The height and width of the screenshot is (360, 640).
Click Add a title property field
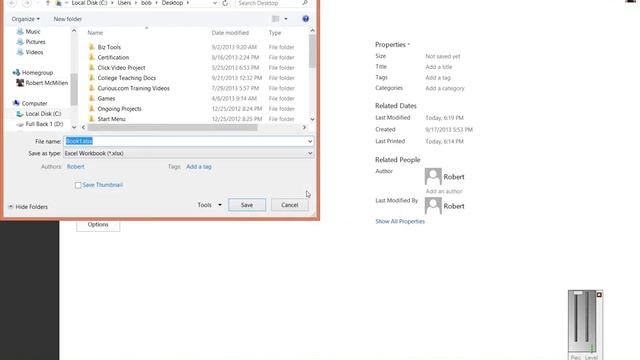438,67
